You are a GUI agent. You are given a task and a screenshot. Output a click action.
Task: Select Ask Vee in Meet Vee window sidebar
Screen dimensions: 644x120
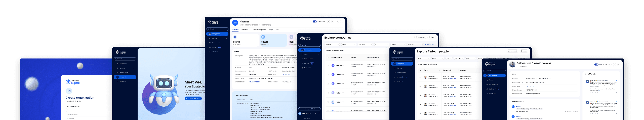point(125,77)
